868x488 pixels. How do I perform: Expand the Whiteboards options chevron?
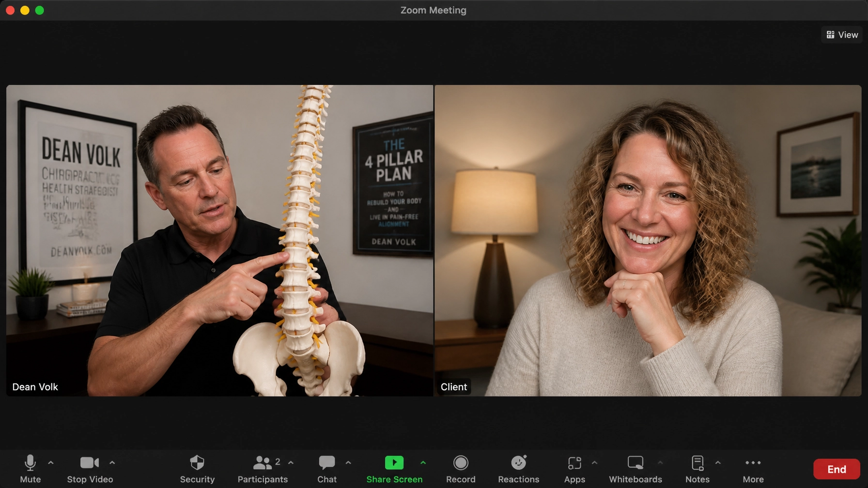[660, 463]
